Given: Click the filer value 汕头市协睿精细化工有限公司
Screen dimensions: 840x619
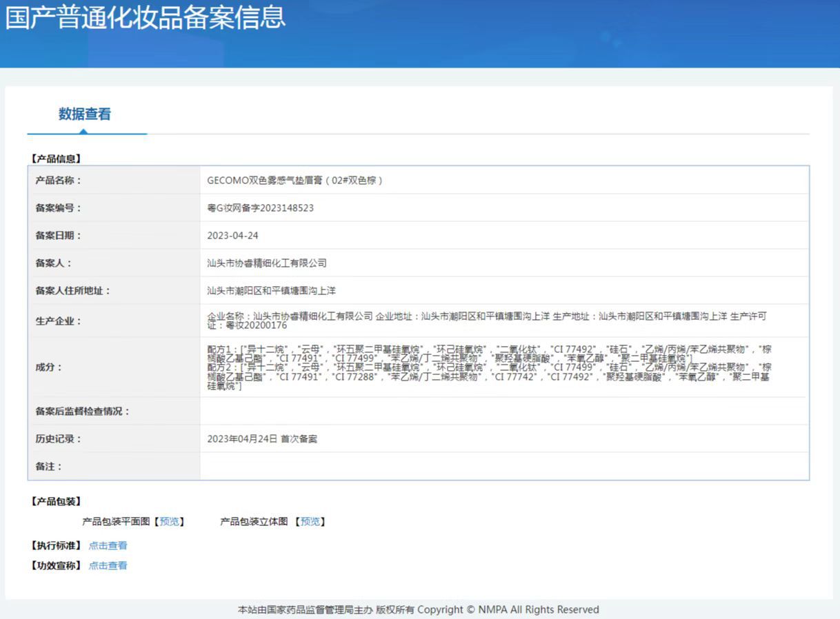Looking at the screenshot, I should tap(267, 263).
